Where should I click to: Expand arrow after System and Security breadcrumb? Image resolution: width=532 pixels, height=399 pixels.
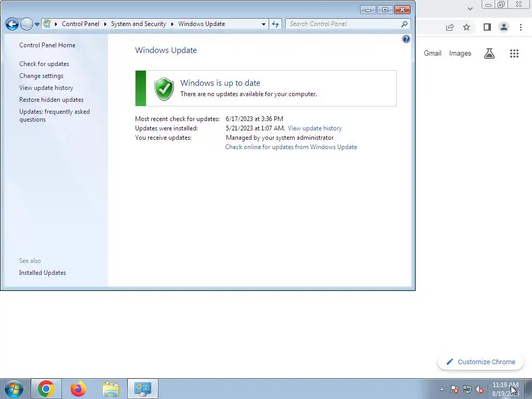pos(172,24)
